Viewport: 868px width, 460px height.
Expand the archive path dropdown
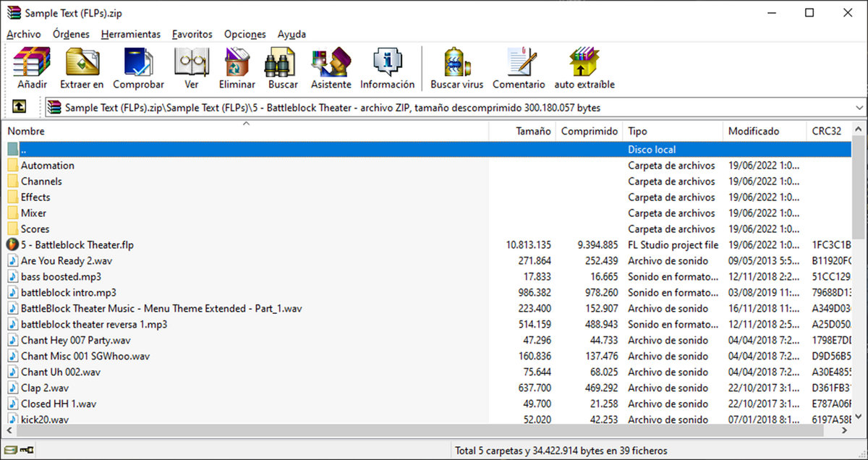[x=859, y=108]
